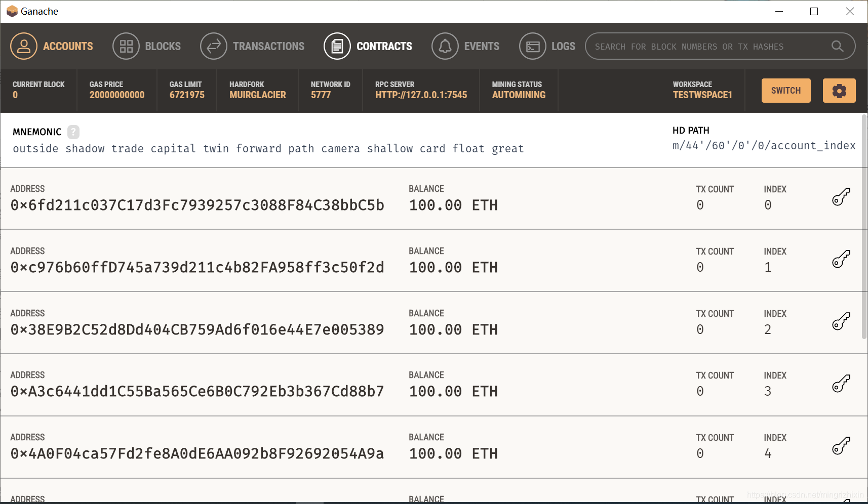Open the Accounts tab icon

pyautogui.click(x=24, y=46)
